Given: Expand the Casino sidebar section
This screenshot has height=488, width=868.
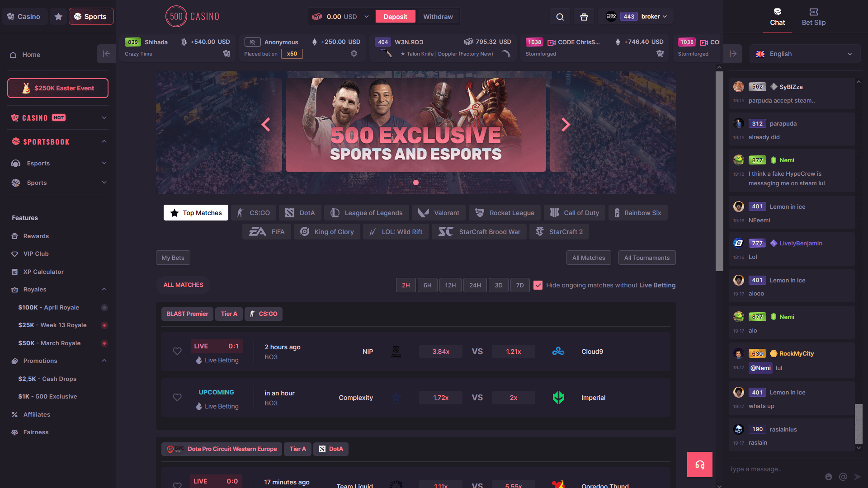Looking at the screenshot, I should click(x=58, y=118).
